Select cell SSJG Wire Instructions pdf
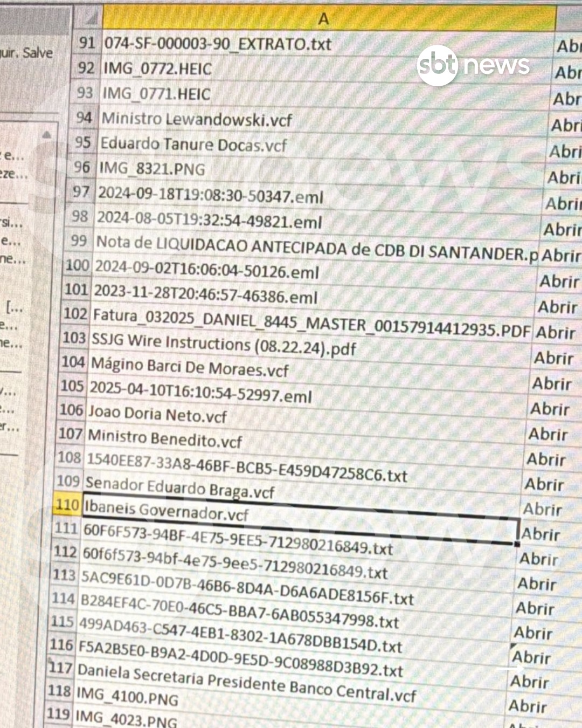The image size is (582, 728). click(224, 345)
